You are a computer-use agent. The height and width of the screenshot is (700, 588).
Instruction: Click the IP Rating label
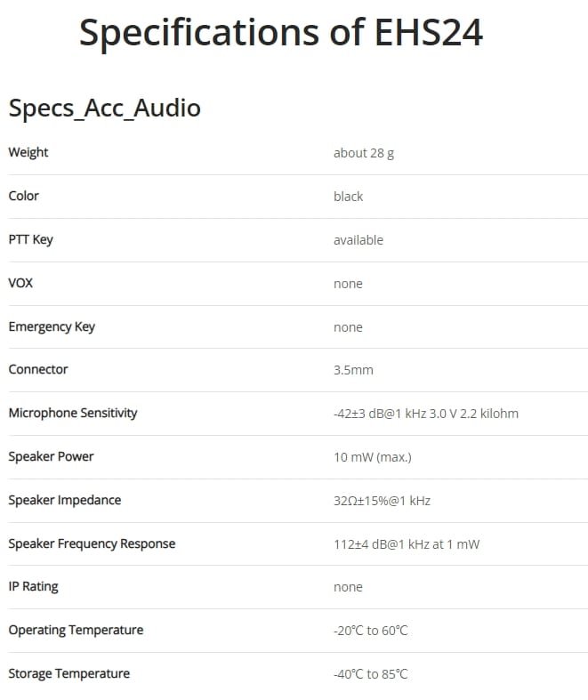click(x=33, y=587)
